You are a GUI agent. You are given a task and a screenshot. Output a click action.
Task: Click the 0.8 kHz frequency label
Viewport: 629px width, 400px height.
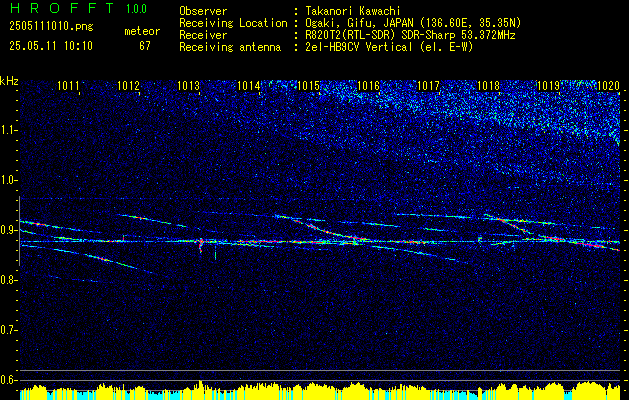pyautogui.click(x=8, y=280)
